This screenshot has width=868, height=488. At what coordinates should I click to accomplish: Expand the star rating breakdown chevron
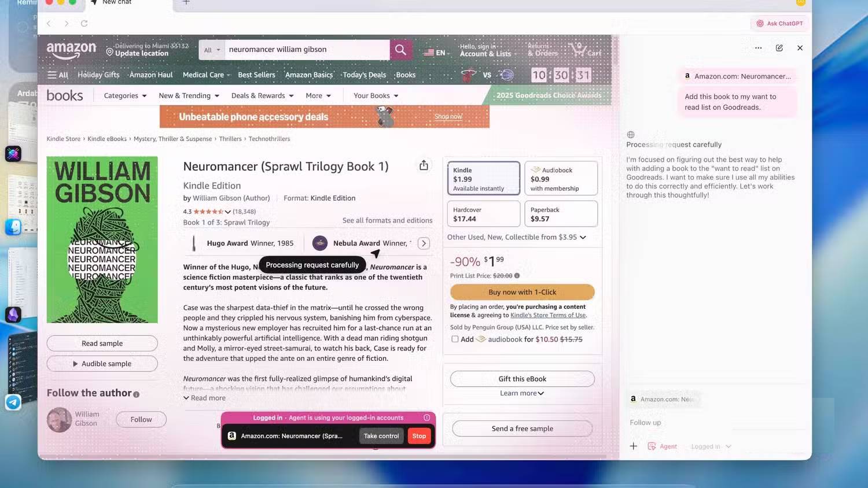227,212
